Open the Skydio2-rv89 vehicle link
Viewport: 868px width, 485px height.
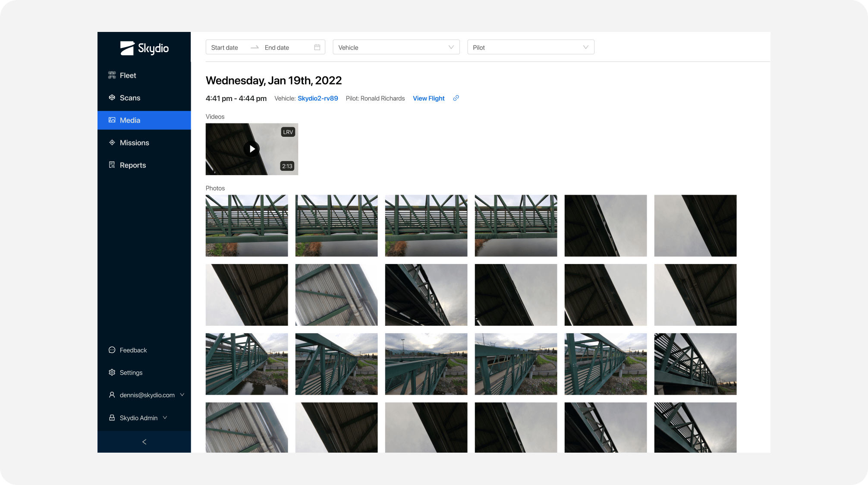point(318,98)
